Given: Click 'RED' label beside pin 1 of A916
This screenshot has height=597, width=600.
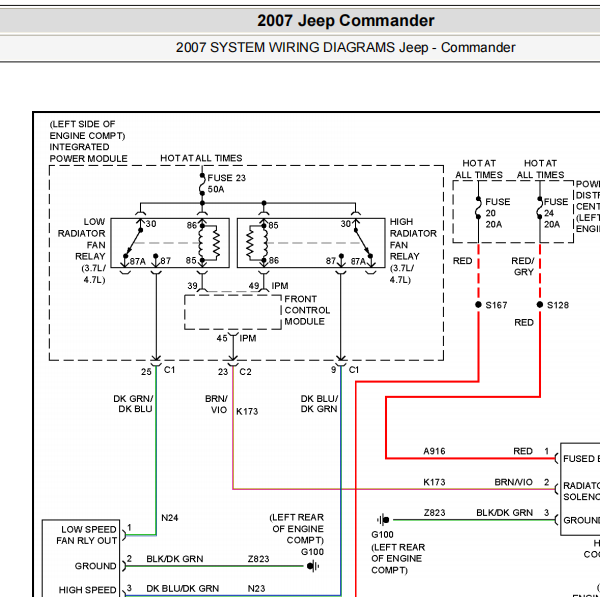Looking at the screenshot, I should pos(523,451).
